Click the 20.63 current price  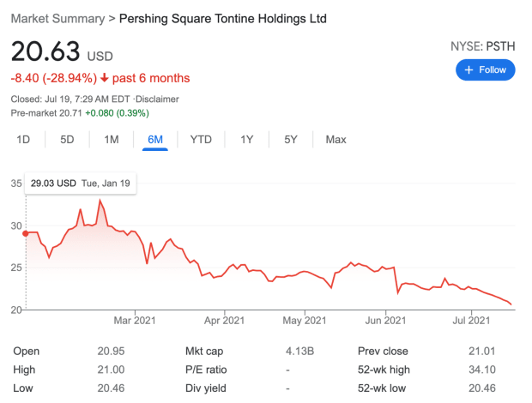[x=45, y=51]
